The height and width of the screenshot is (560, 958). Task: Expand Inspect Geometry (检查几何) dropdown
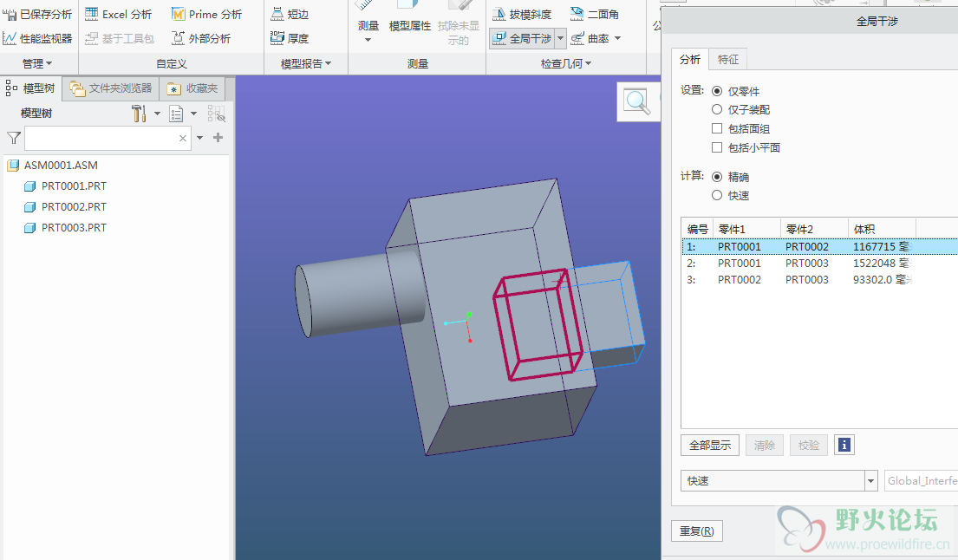566,63
